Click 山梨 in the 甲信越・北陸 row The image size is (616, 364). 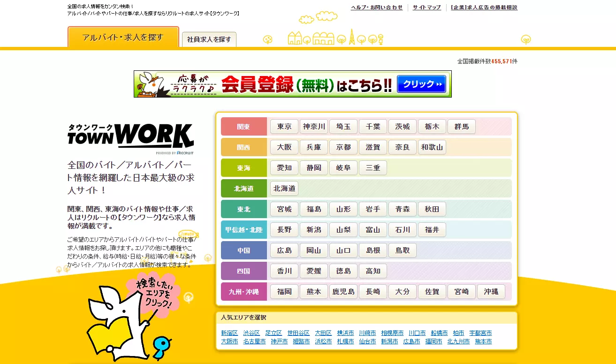coord(343,230)
